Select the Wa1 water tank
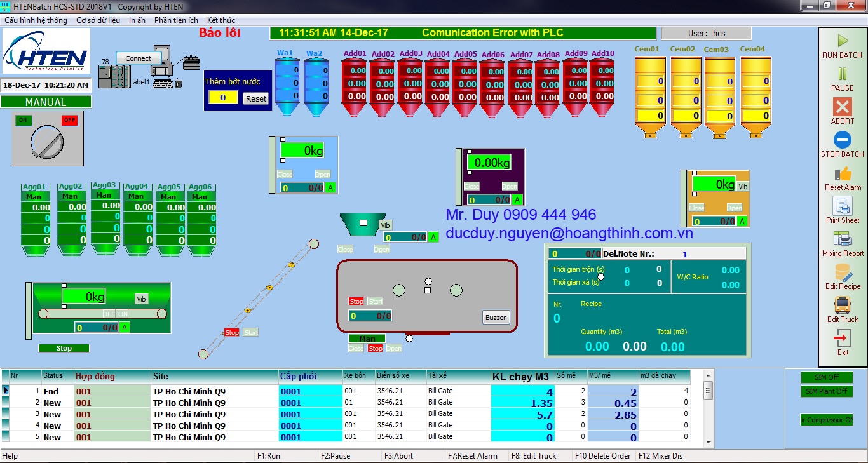Viewport: 868px width, 463px height. (x=286, y=86)
